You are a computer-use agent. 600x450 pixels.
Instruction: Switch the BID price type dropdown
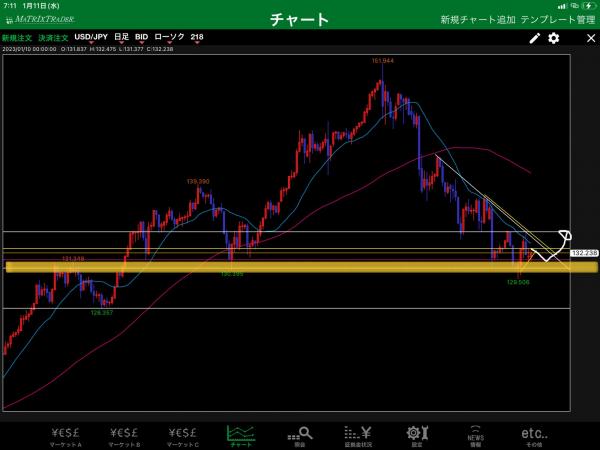(x=142, y=38)
